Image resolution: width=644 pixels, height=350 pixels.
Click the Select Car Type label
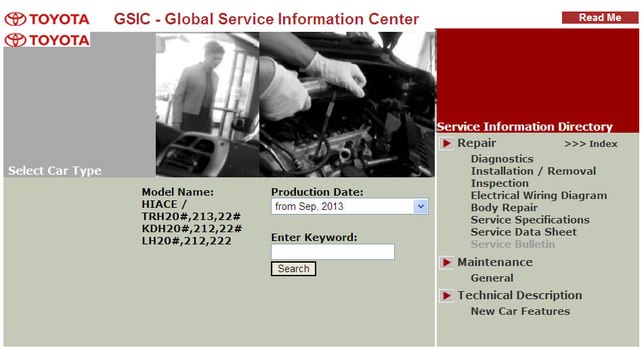(55, 171)
